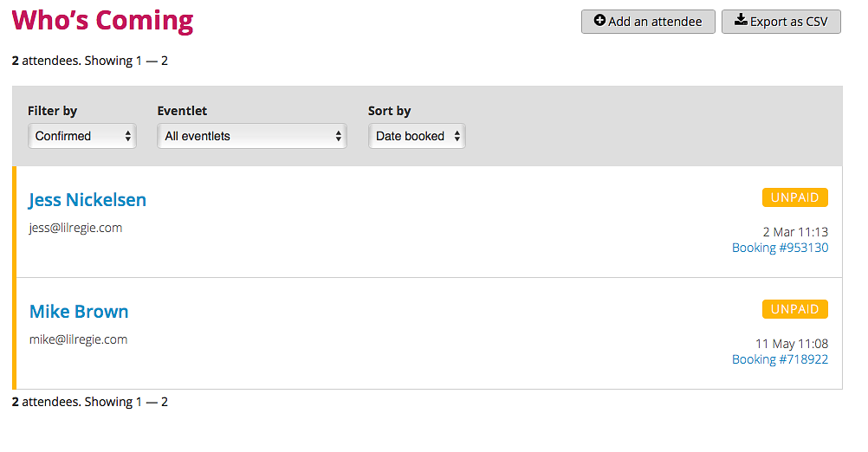Open the Filter by Confirmed dropdown
This screenshot has height=452, width=868.
click(x=82, y=136)
